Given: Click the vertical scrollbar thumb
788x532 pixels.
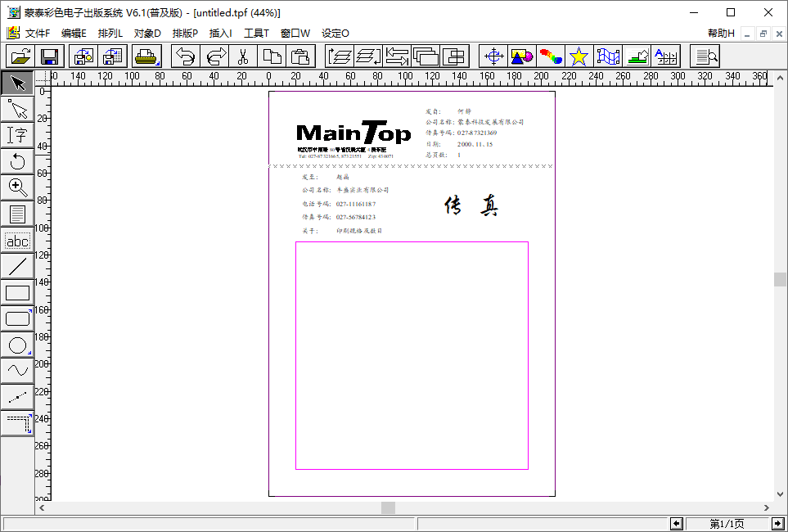Looking at the screenshot, I should (780, 280).
